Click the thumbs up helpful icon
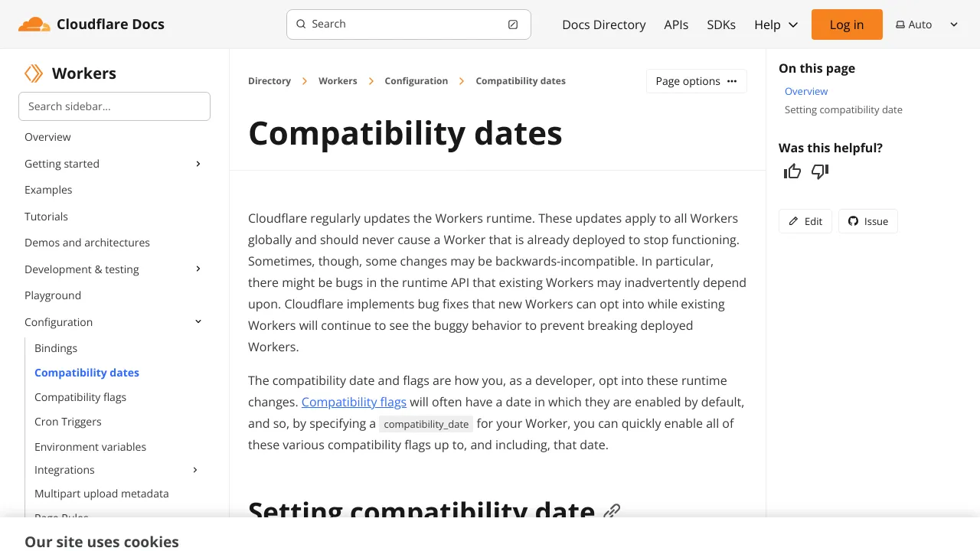Image resolution: width=980 pixels, height=551 pixels. [792, 171]
